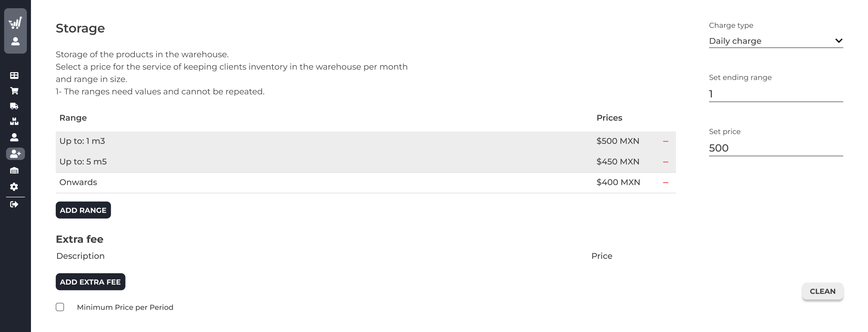Open the warehouse icon in sidebar
868x332 pixels.
tap(14, 170)
